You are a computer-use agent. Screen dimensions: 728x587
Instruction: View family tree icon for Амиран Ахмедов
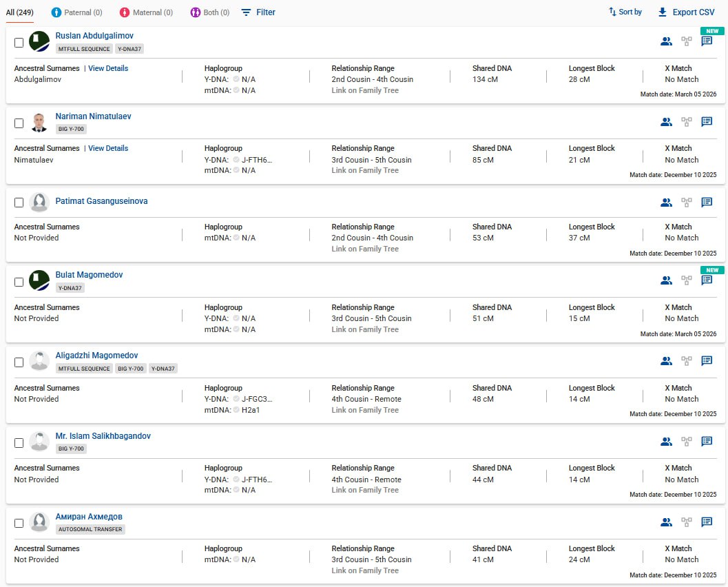[686, 522]
